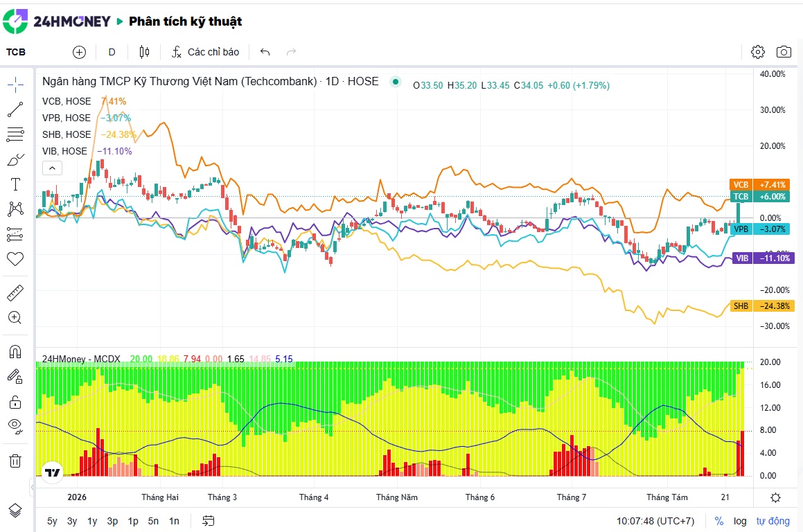Select the brush drawing tool

pyautogui.click(x=15, y=160)
